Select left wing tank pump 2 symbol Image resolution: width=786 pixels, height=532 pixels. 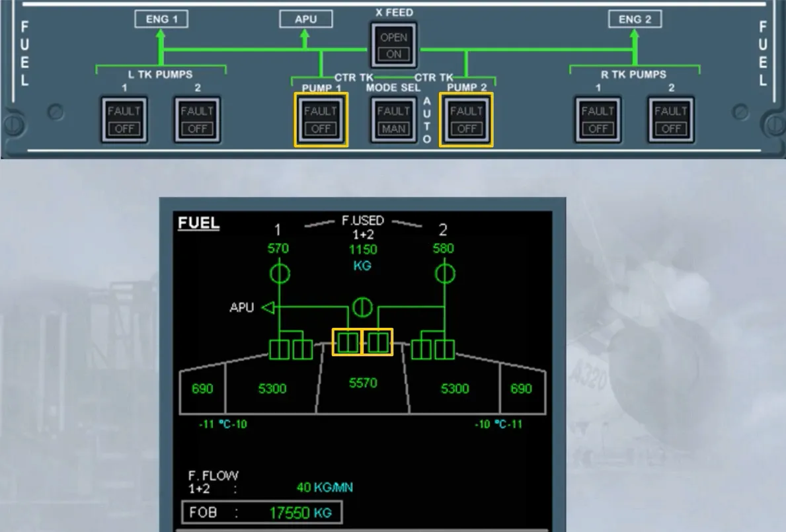point(303,350)
